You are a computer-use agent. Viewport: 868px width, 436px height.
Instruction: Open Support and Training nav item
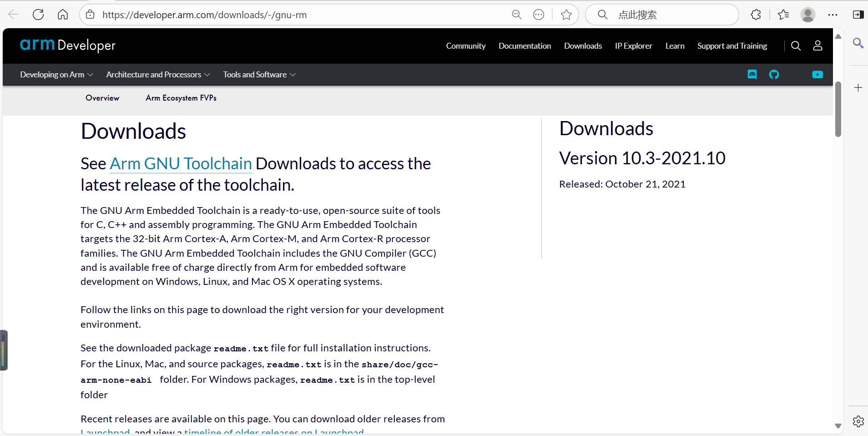(x=732, y=46)
